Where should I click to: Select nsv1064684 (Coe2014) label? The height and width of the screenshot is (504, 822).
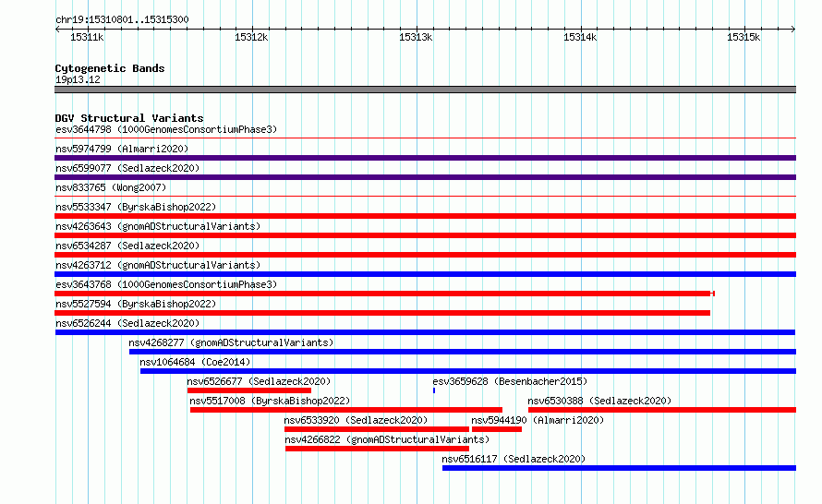(195, 362)
